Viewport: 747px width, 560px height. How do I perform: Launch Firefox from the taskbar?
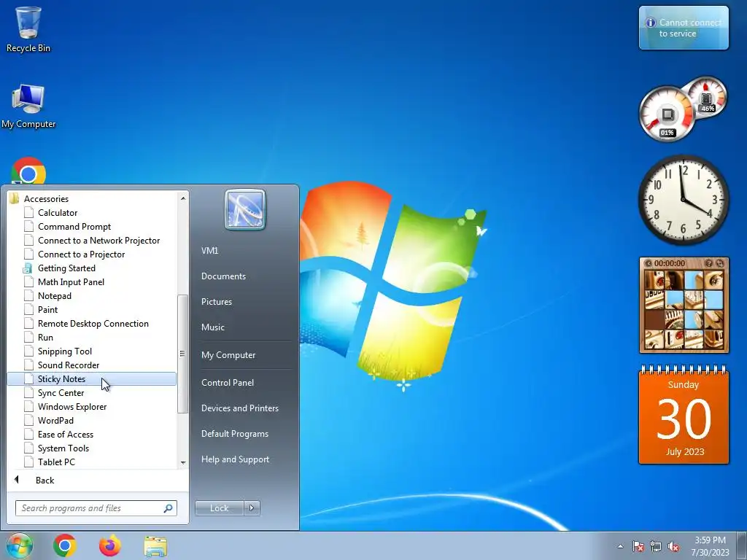110,545
